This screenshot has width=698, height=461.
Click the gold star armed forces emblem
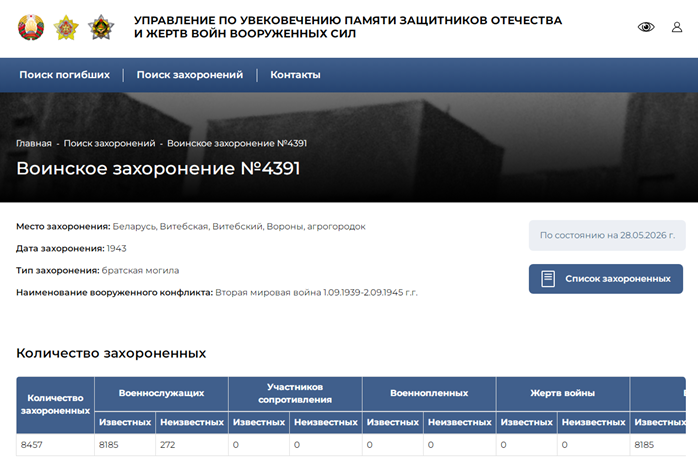pyautogui.click(x=66, y=28)
